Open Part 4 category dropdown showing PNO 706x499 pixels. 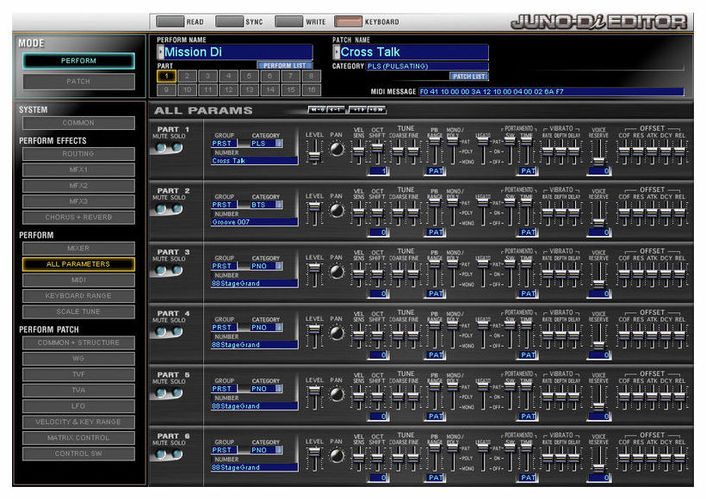(x=267, y=327)
